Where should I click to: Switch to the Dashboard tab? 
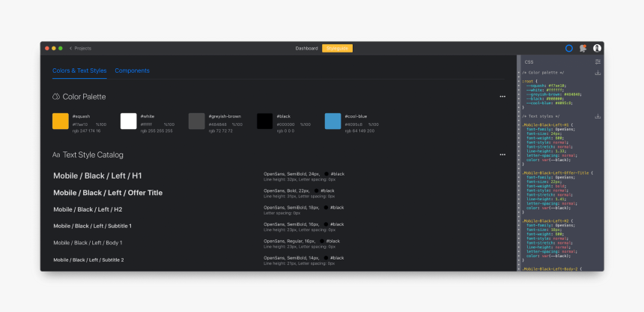coord(306,48)
